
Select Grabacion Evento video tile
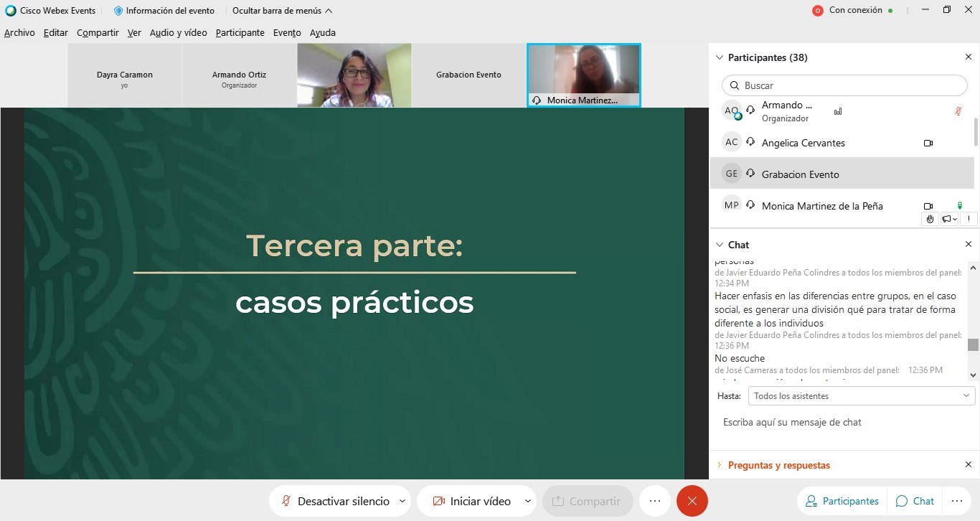point(469,75)
